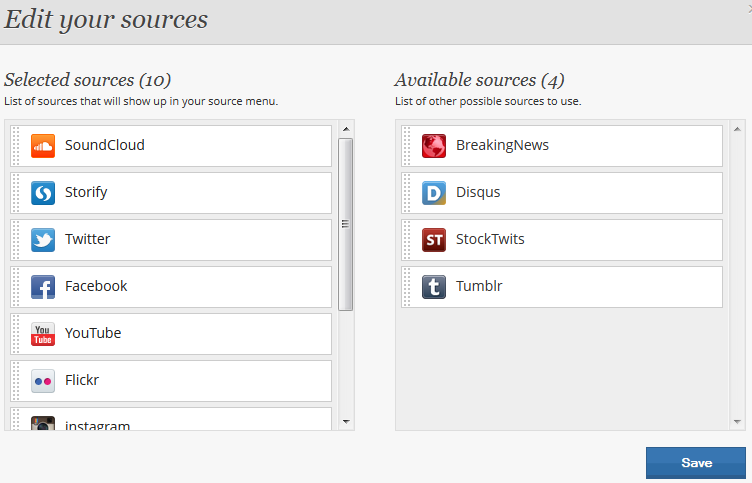Select the instagram source label

click(97, 426)
